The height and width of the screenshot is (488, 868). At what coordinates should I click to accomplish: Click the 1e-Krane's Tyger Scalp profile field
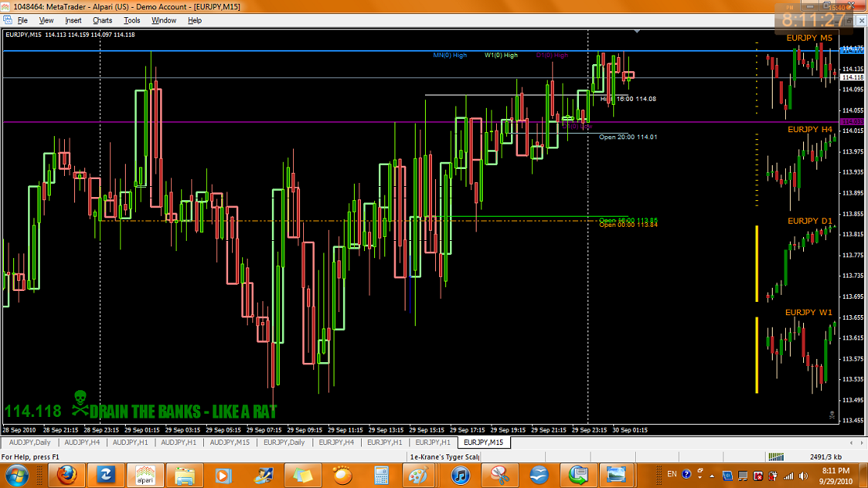click(x=445, y=457)
